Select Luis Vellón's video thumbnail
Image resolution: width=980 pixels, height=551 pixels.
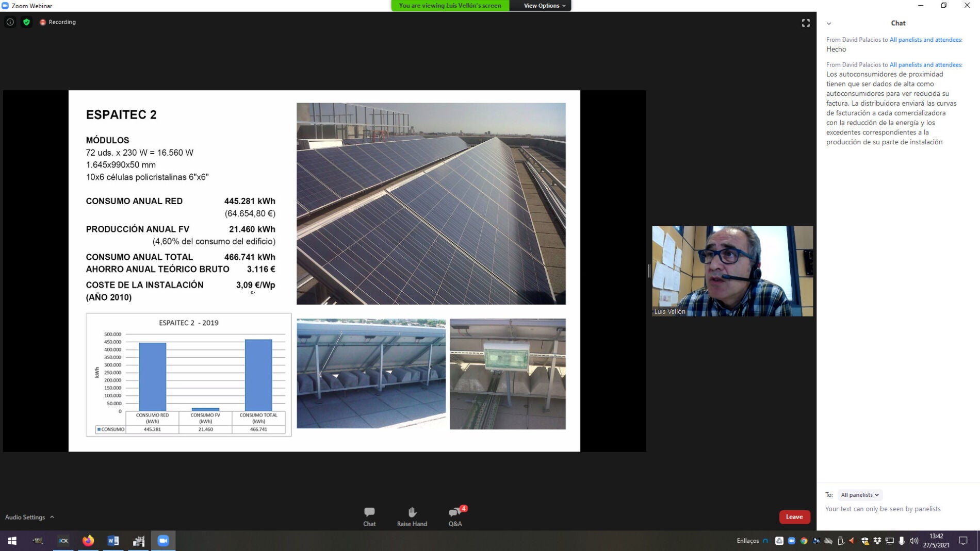[732, 271]
